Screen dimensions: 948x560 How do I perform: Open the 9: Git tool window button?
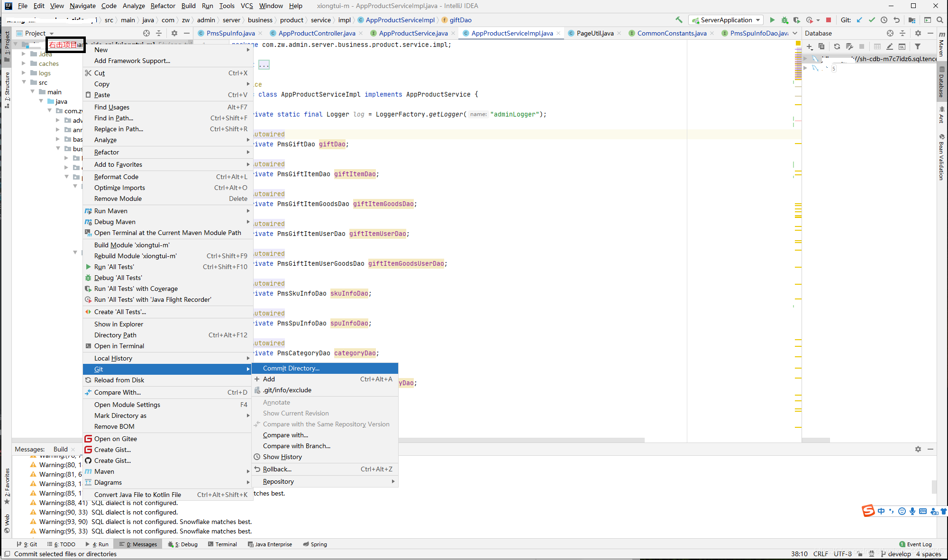[x=27, y=544]
